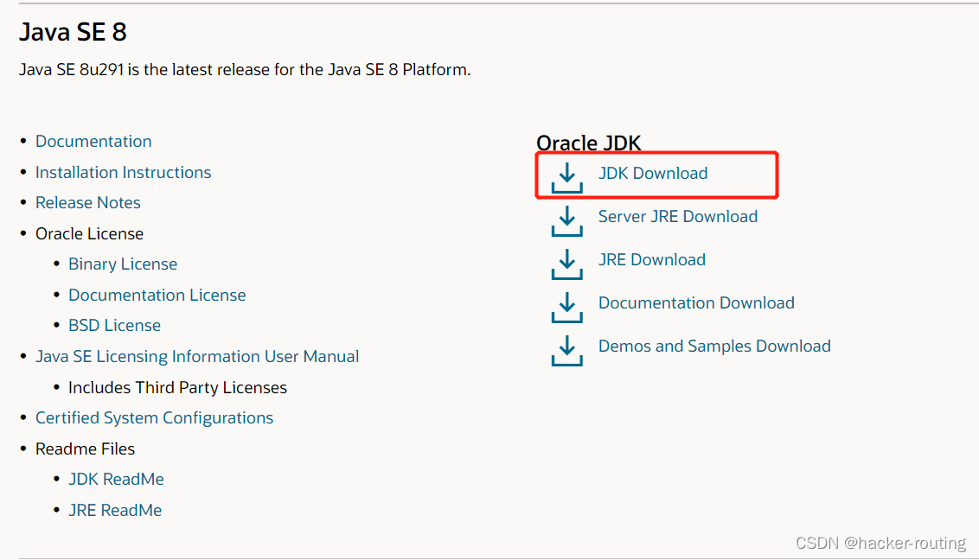
Task: Click the Demos and Samples Download text link
Action: pos(714,346)
